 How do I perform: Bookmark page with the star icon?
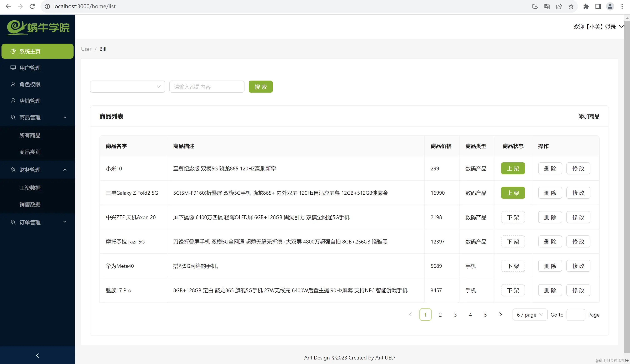(x=571, y=6)
